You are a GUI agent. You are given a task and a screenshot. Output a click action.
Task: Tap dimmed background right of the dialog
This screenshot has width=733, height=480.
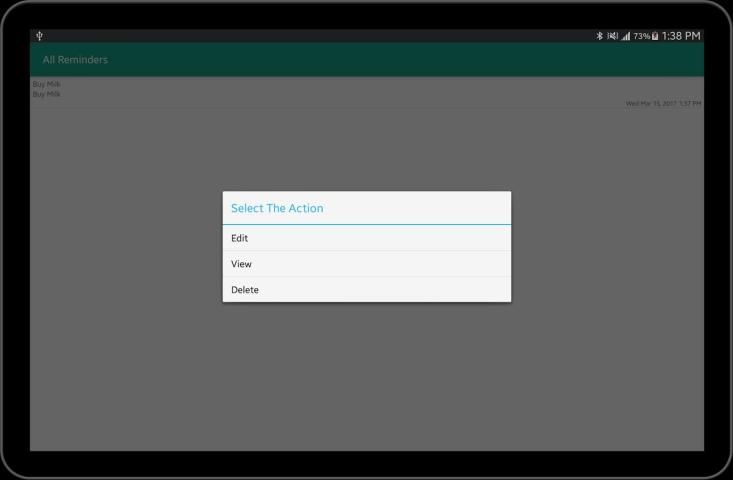coord(610,250)
